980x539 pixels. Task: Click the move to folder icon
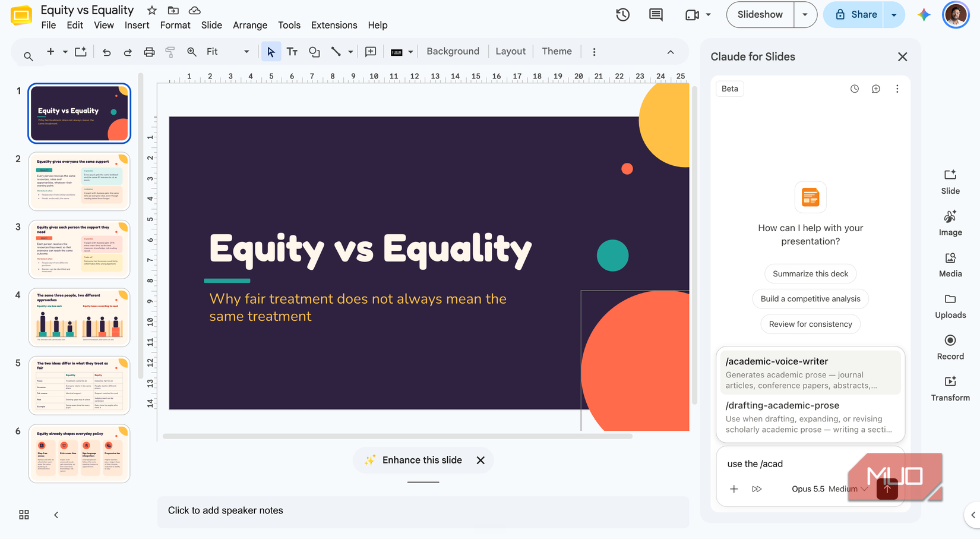(173, 10)
